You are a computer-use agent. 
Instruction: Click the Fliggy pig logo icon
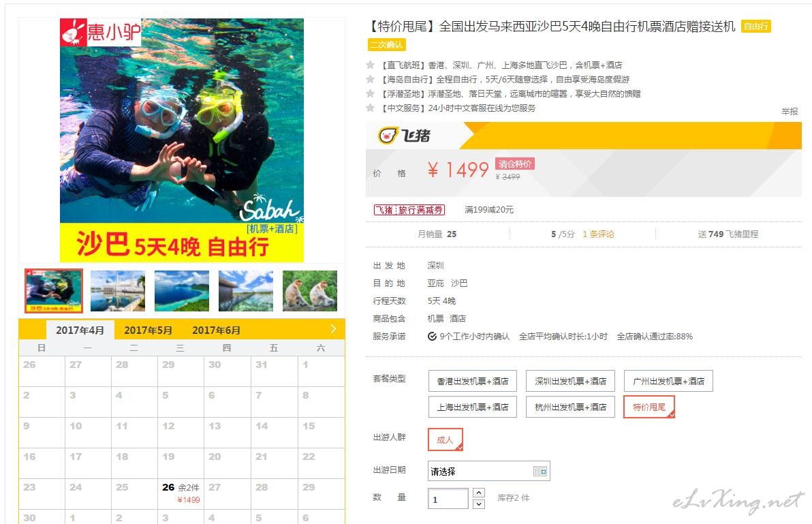tap(388, 136)
